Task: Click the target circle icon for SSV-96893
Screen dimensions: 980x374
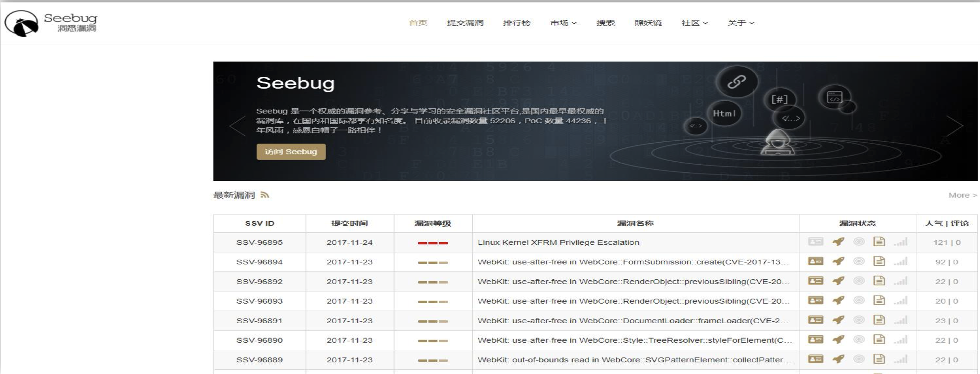Action: coord(859,300)
